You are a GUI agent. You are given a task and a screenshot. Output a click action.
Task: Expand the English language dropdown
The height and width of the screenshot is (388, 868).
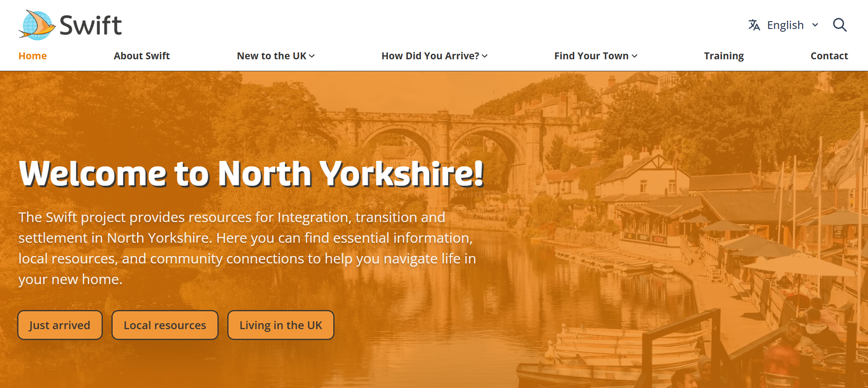[783, 25]
